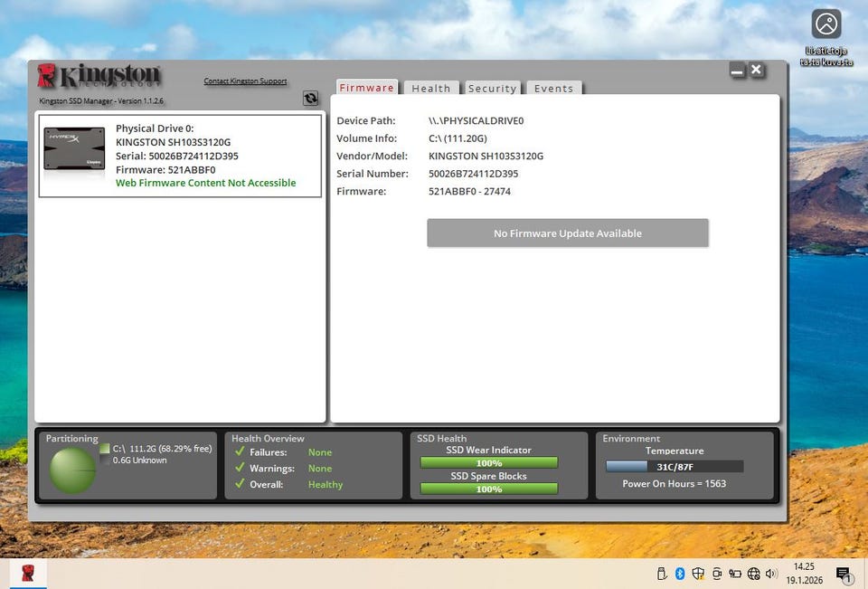
Task: Click the network globe tray icon
Action: click(754, 574)
